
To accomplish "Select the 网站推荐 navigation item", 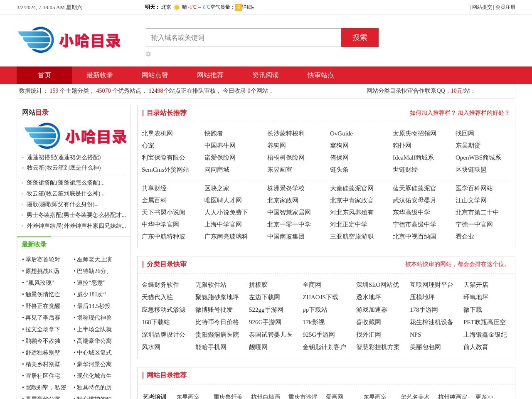I will [210, 75].
